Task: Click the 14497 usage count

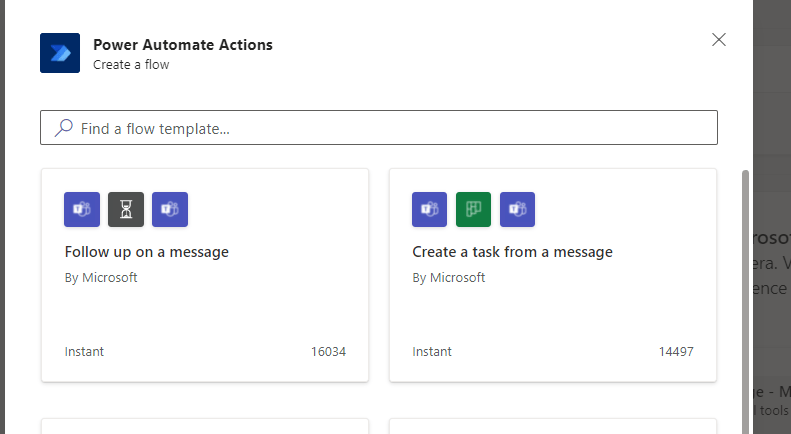Action: click(676, 352)
